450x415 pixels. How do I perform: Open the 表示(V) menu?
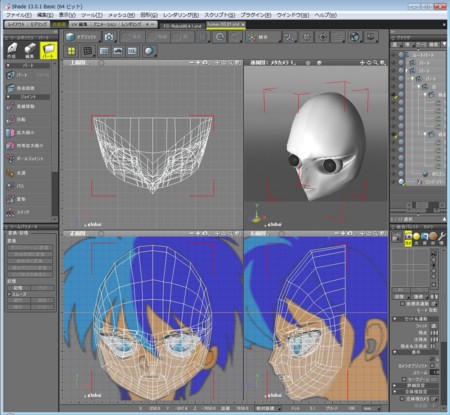tap(67, 15)
